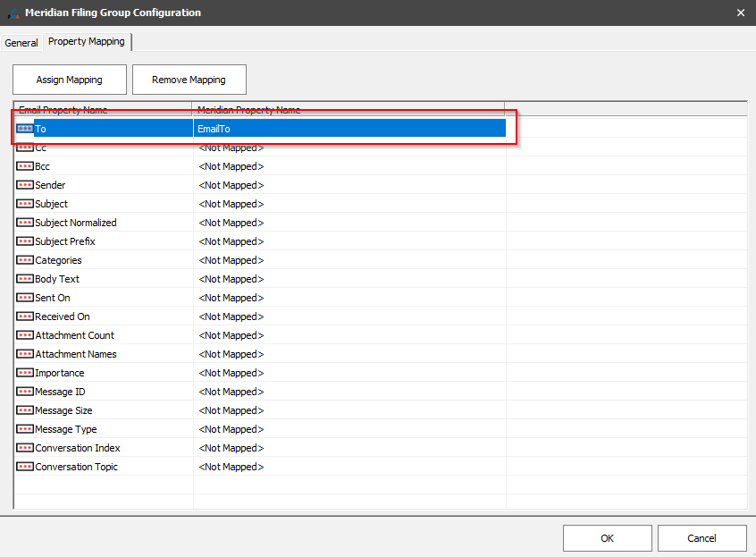Select the Sender property row
This screenshot has height=557, width=756.
[x=260, y=185]
